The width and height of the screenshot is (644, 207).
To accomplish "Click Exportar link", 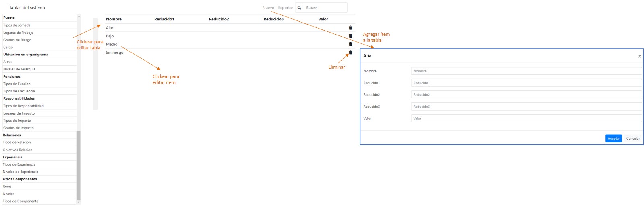I will (285, 8).
